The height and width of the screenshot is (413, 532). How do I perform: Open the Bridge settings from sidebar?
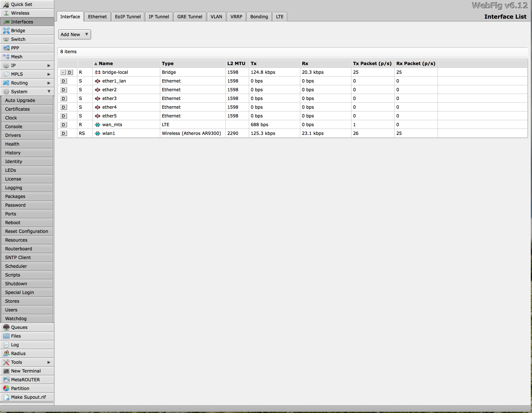(18, 31)
